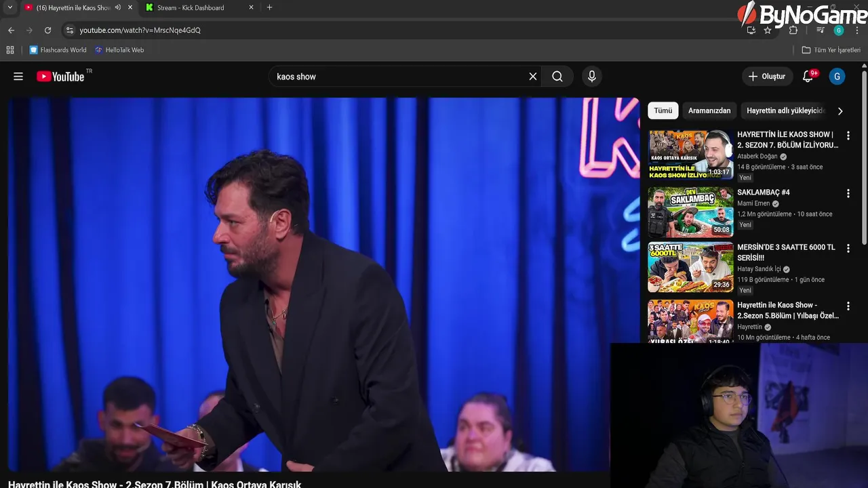Screen dimensions: 868x488
Task: Open HAYRETTİN İLE KAOS SHOW İZLİYORUZ video title
Action: (x=788, y=140)
